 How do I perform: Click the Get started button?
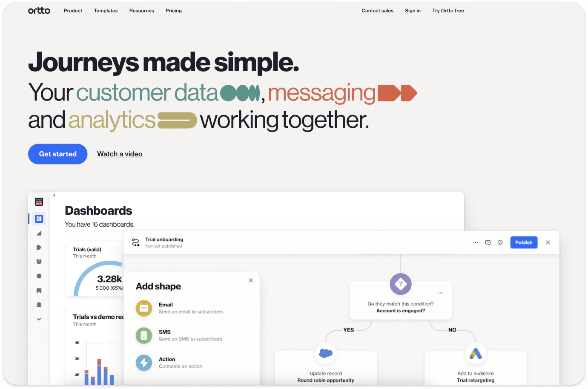(x=58, y=154)
